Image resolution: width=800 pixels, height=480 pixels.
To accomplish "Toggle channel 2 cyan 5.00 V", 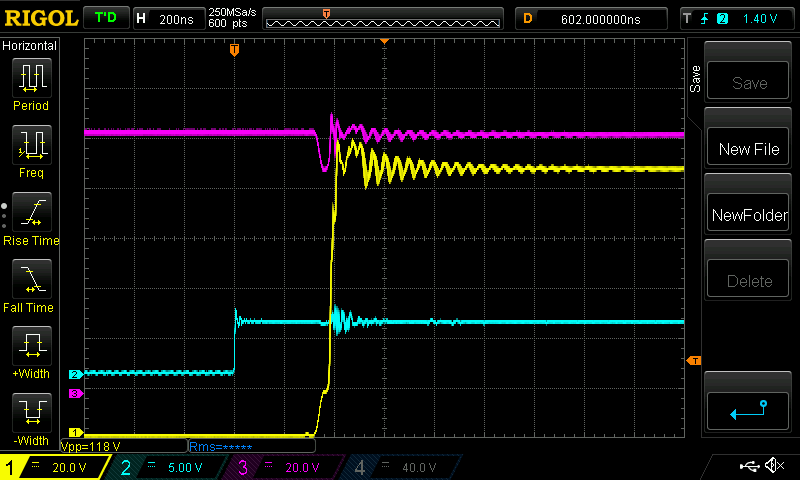I will [165, 467].
